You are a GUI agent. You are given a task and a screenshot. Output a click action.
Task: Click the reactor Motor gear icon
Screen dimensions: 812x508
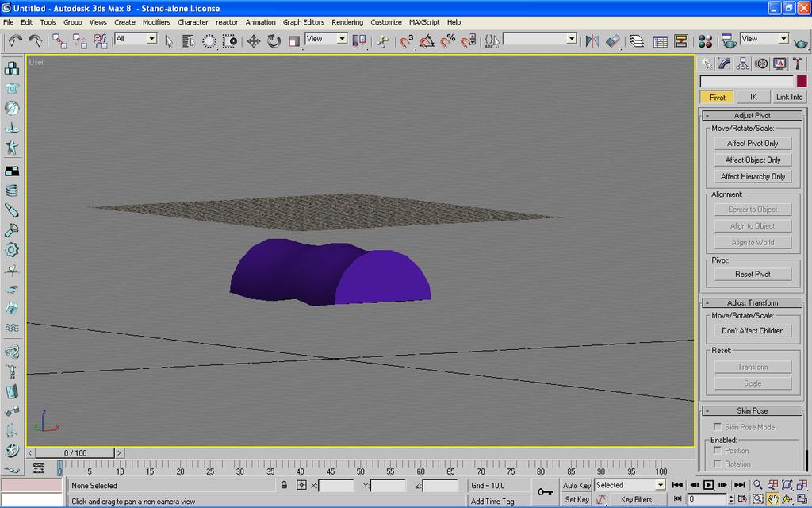click(x=11, y=250)
